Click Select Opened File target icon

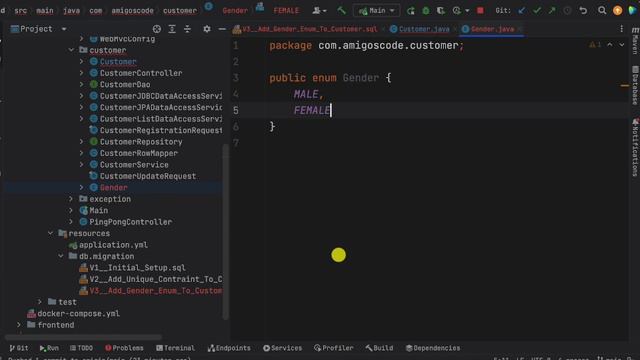[157, 29]
